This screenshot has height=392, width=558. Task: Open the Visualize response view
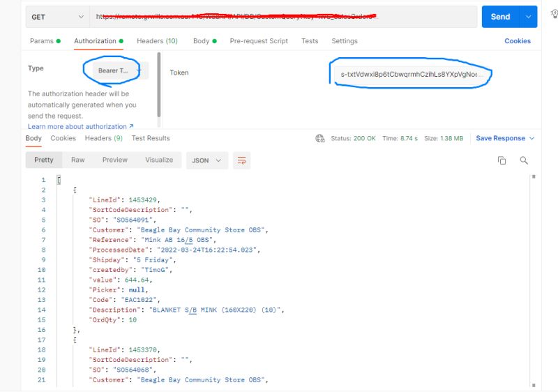click(159, 160)
